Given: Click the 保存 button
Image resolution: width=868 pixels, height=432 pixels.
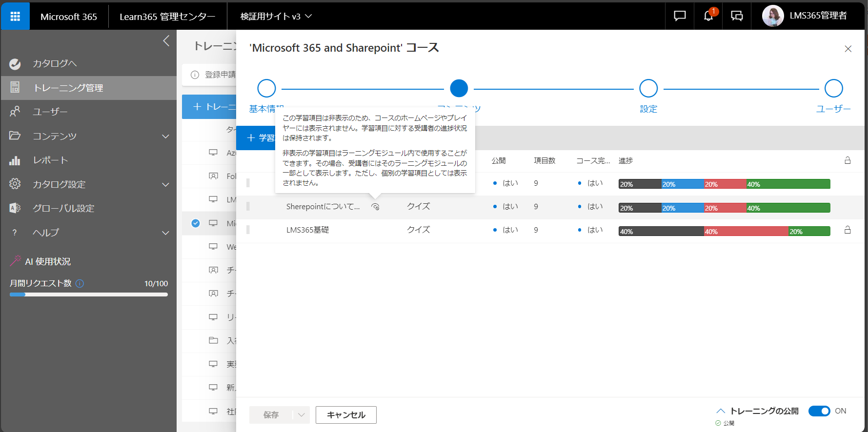Looking at the screenshot, I should pyautogui.click(x=271, y=415).
